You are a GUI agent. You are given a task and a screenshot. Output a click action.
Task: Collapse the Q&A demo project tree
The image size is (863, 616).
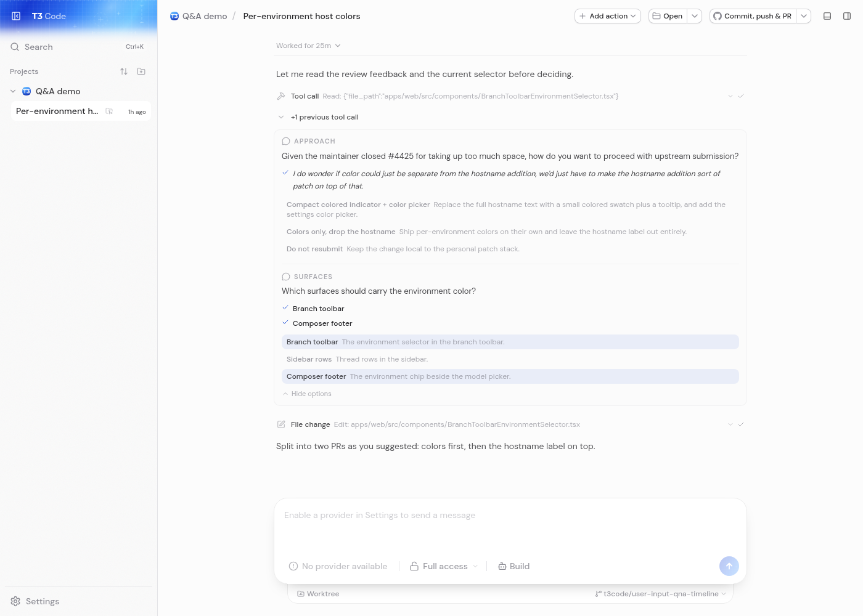point(13,91)
